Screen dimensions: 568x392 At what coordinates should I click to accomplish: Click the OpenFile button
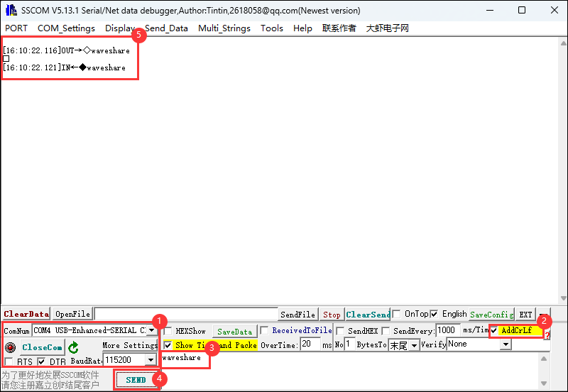point(72,314)
